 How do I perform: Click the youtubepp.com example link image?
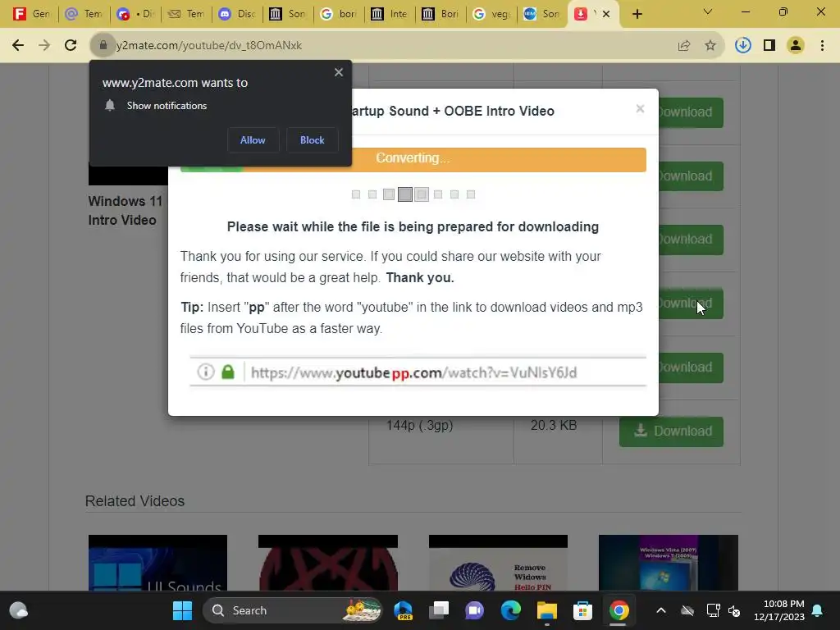coord(418,372)
